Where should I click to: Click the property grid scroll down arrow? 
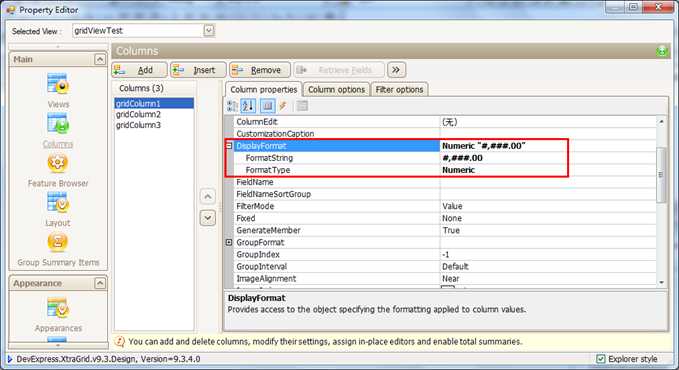[661, 282]
